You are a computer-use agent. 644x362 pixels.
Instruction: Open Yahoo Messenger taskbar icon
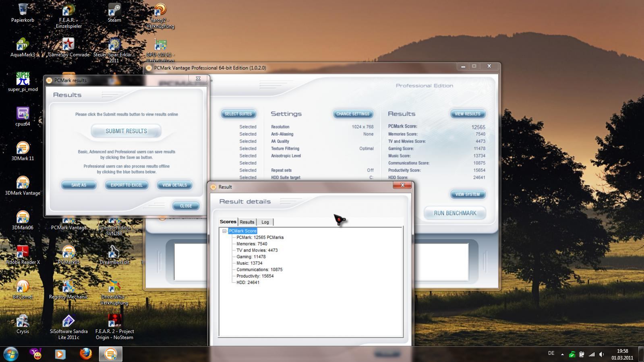(36, 354)
